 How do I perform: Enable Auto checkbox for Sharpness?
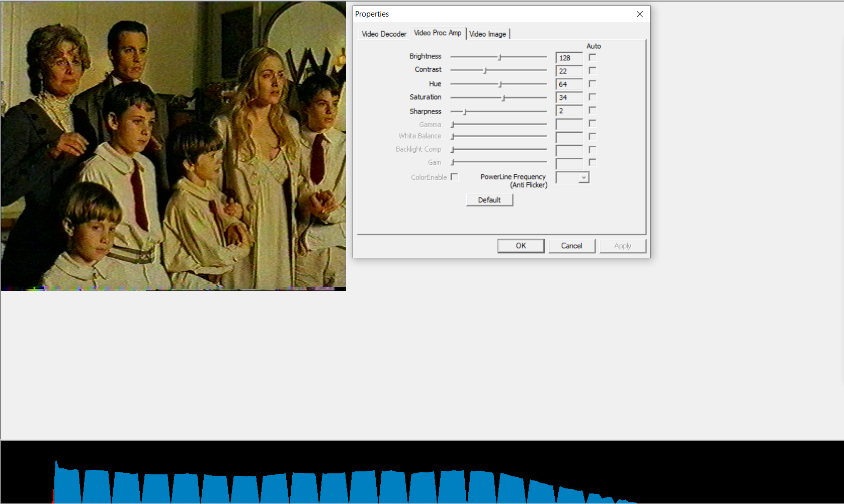tap(593, 110)
